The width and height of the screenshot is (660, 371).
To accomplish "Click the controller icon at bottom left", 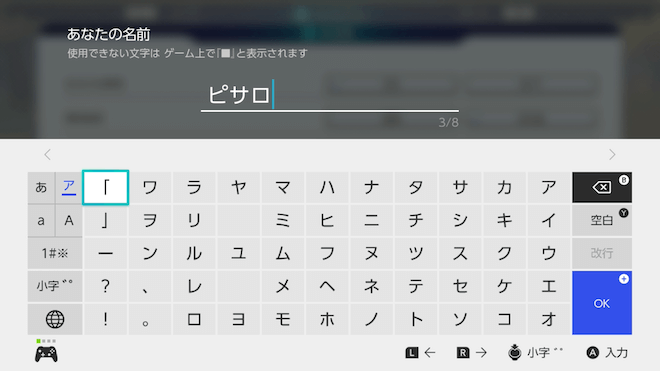I will (x=46, y=354).
